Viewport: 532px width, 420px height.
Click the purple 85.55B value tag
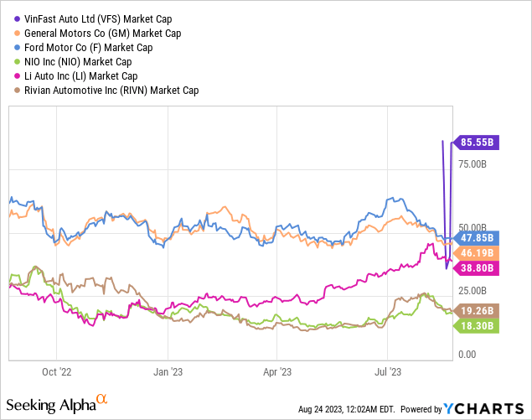(478, 143)
